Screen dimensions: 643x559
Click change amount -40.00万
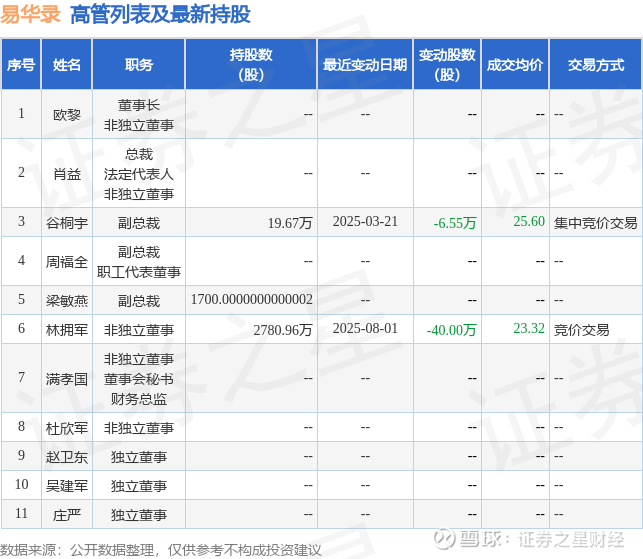click(x=451, y=330)
